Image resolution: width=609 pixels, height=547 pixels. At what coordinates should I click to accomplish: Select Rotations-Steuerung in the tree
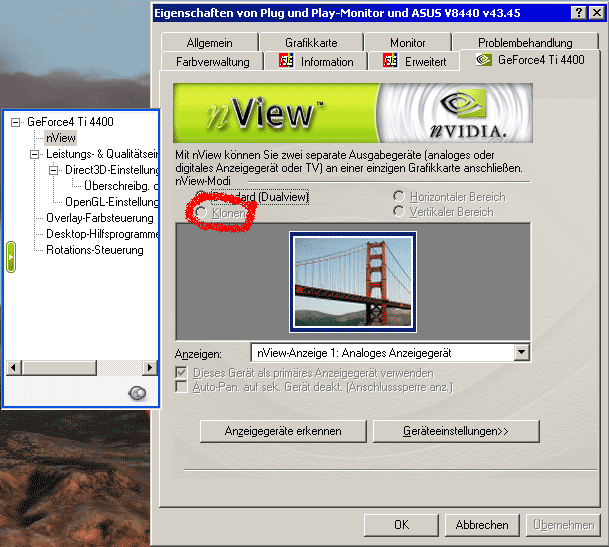pos(95,250)
